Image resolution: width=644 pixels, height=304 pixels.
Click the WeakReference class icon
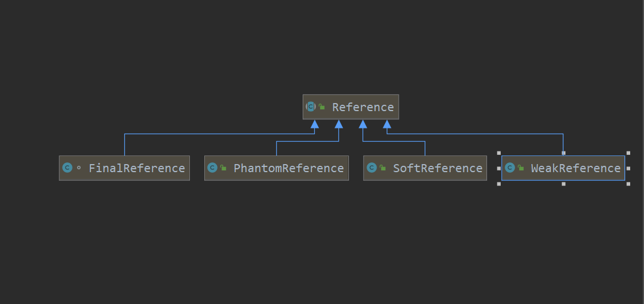pyautogui.click(x=509, y=168)
